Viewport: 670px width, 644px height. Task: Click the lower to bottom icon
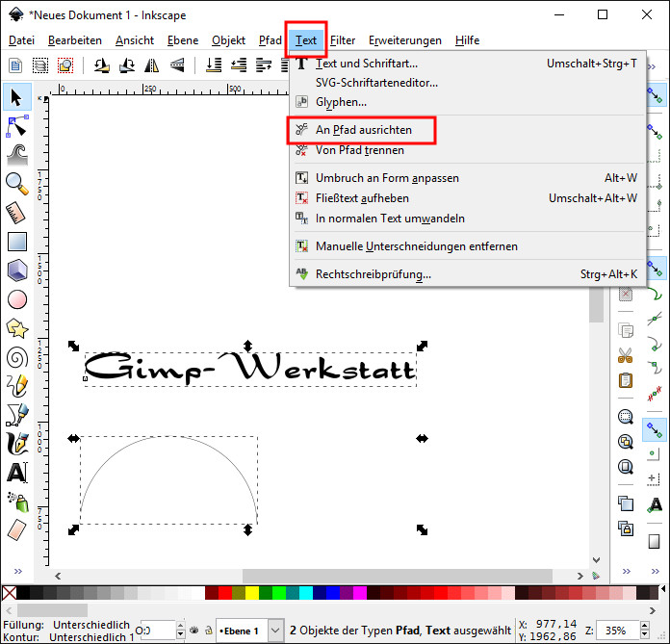pos(214,65)
